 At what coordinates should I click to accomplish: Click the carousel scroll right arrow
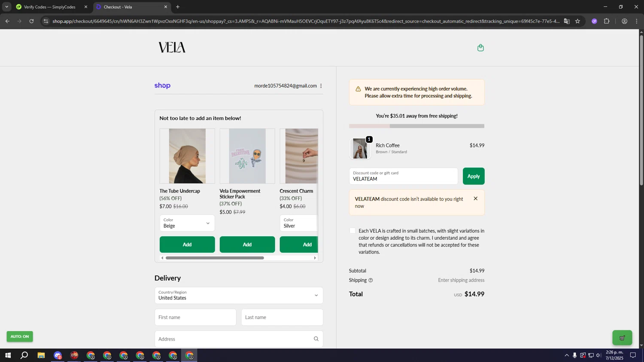coord(315,258)
